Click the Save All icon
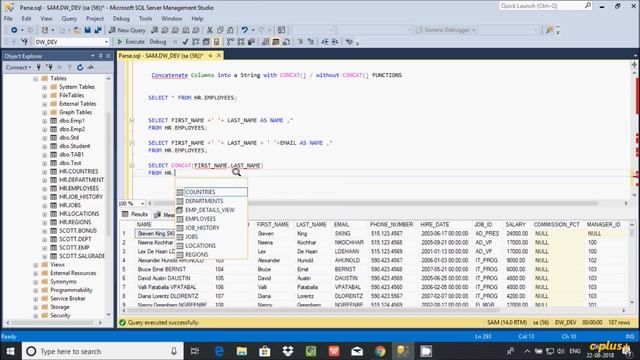640x360 pixels. 98,30
